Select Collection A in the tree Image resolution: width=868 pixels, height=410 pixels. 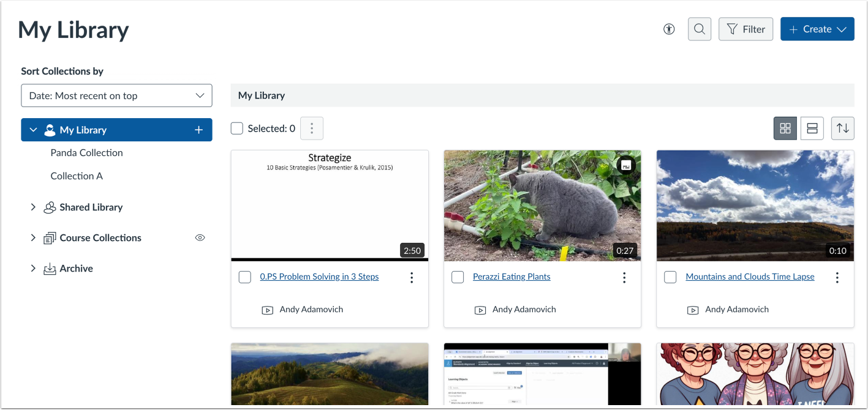click(x=77, y=176)
